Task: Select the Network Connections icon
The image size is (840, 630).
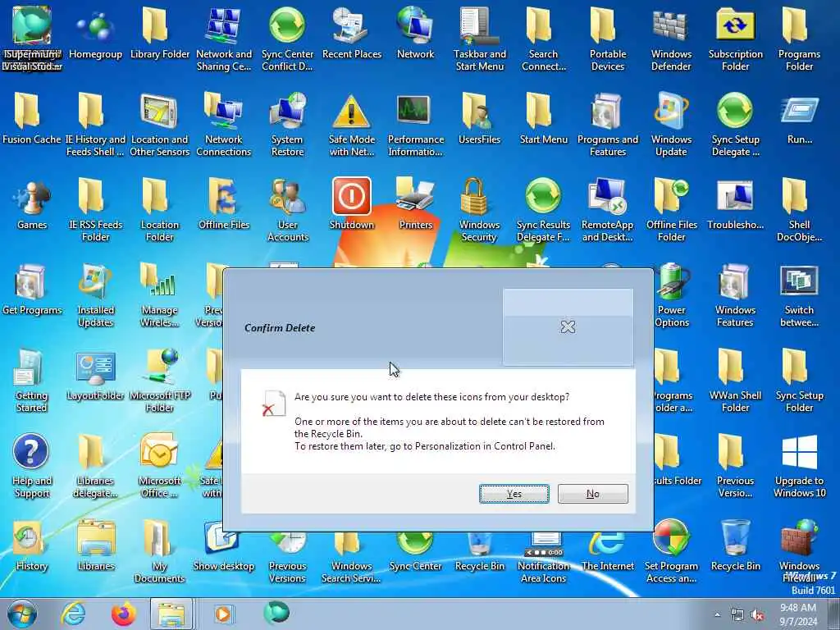Action: 224,126
